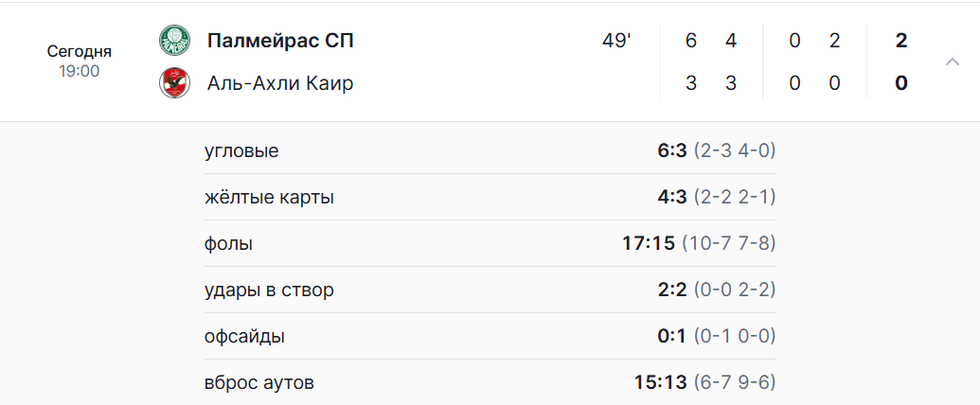980x405 pixels.
Task: Open the Палмейрас СП team link
Action: [x=280, y=41]
